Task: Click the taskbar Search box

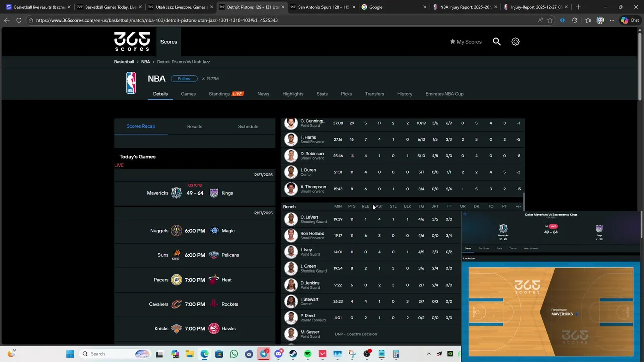Action: pyautogui.click(x=116, y=354)
